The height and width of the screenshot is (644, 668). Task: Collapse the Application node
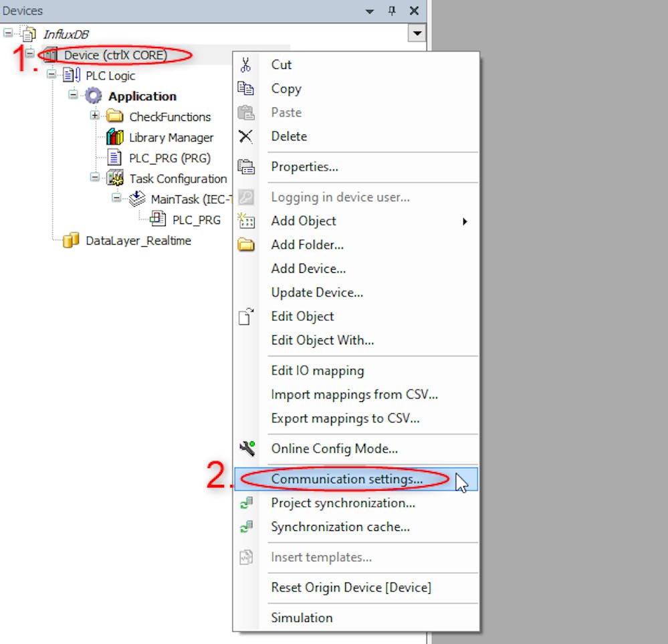coord(73,94)
